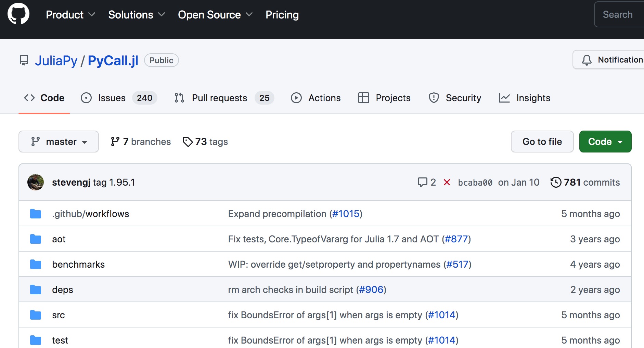This screenshot has width=644, height=348.
Task: Click the folder icon for src
Action: pyautogui.click(x=36, y=315)
